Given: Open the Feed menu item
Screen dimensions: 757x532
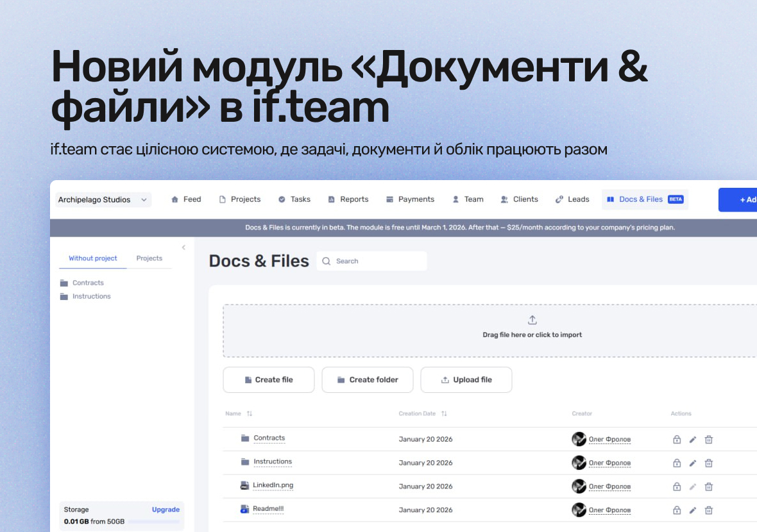Looking at the screenshot, I should click(x=186, y=199).
